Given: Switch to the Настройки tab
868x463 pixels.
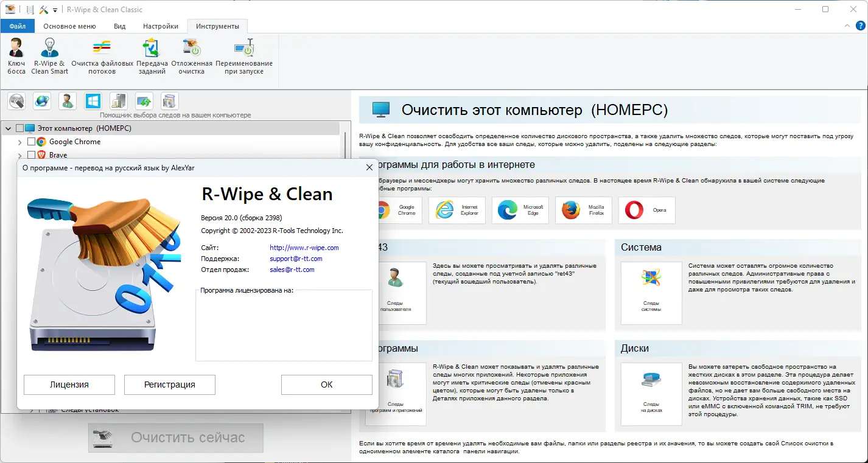Looking at the screenshot, I should pos(161,26).
